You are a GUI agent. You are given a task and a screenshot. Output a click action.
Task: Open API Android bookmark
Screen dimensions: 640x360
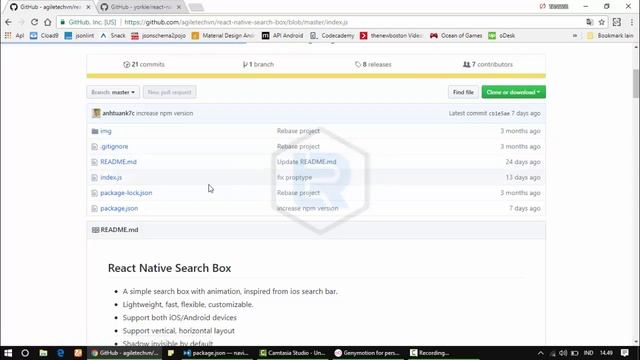(x=282, y=36)
